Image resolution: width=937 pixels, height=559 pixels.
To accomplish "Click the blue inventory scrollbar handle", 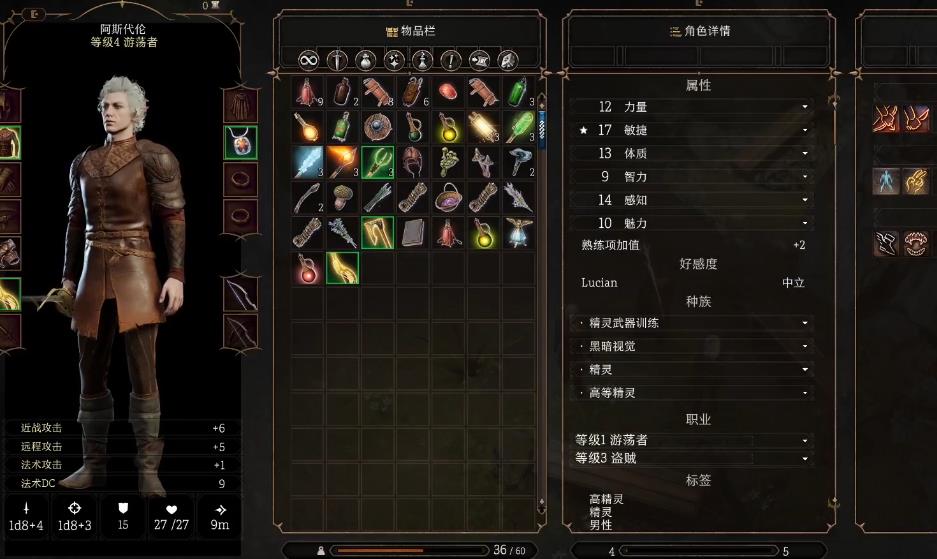I will (542, 128).
